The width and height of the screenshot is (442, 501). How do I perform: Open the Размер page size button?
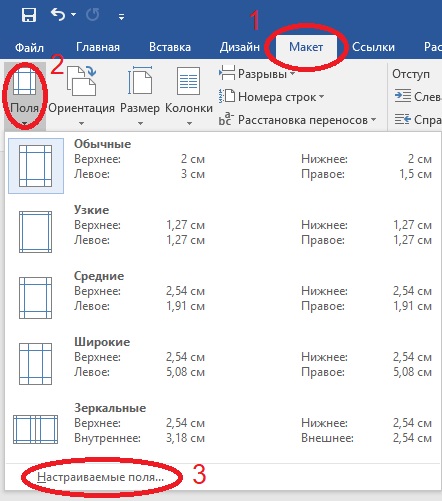(x=140, y=96)
